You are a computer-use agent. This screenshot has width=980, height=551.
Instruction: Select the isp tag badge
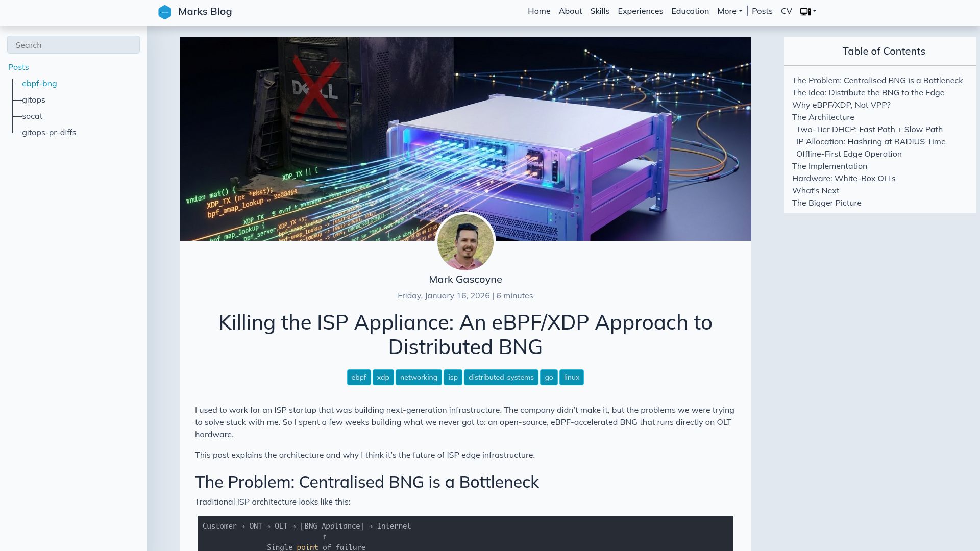coord(453,378)
